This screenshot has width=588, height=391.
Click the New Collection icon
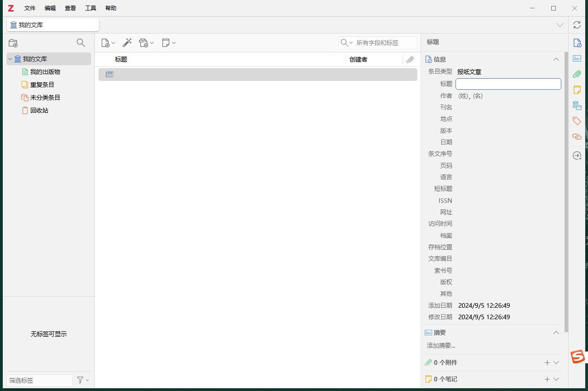click(x=13, y=43)
